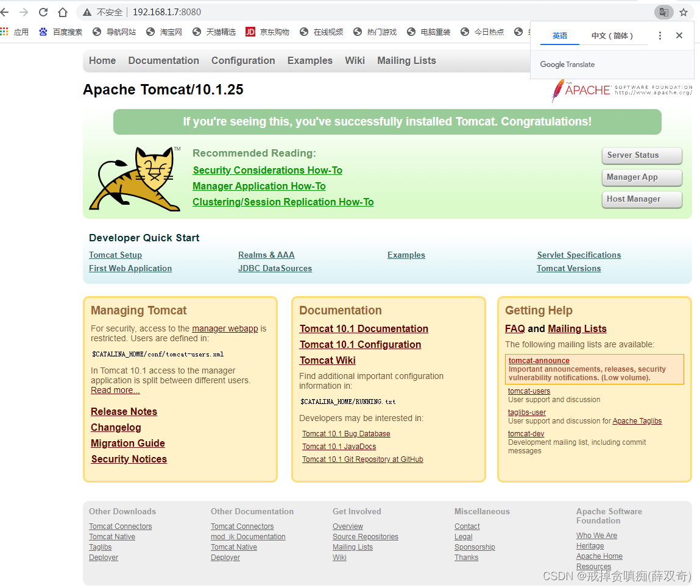Open Wiki in Tomcat navigation bar

coord(355,61)
